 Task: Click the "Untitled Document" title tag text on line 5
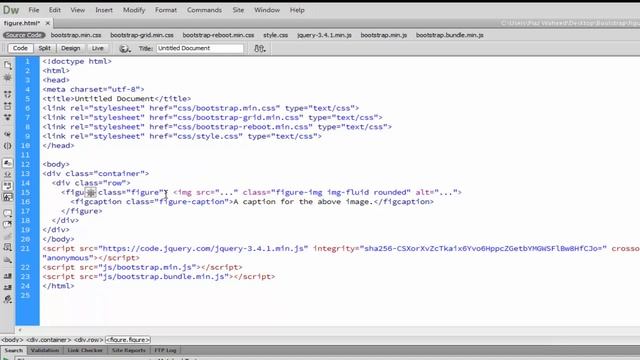click(x=114, y=99)
